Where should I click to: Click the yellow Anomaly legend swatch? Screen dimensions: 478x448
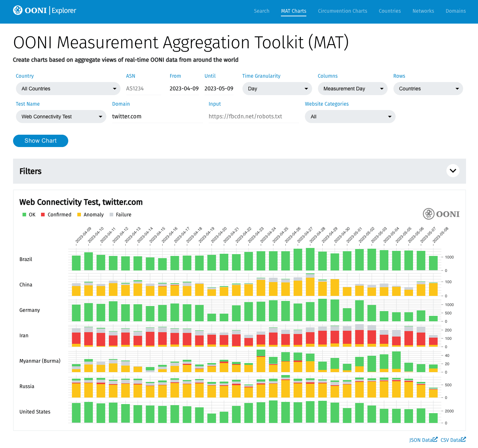pos(79,215)
